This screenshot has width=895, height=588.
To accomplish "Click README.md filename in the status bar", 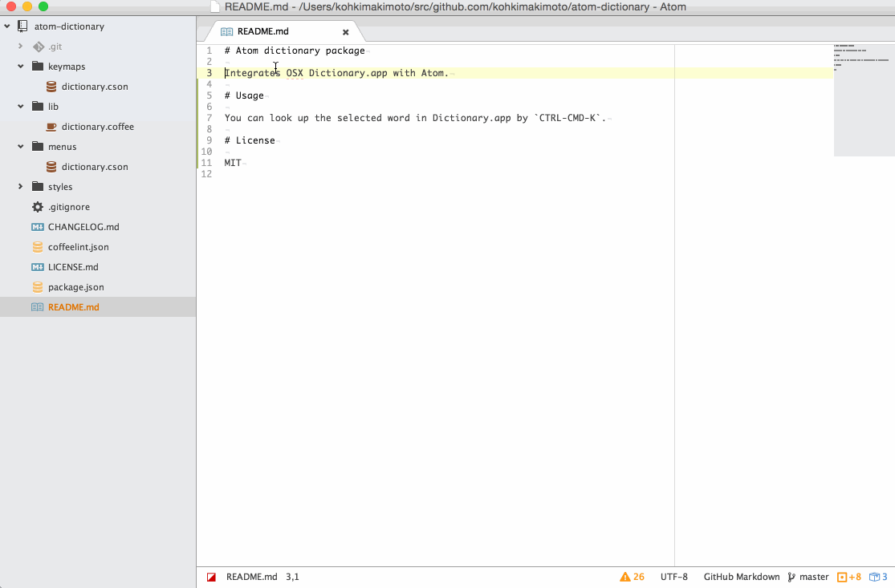I will click(x=252, y=577).
